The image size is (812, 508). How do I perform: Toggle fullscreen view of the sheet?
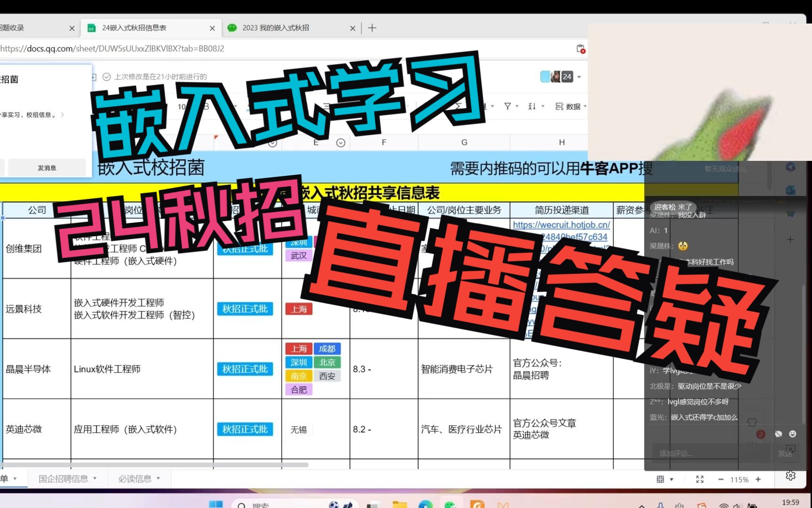point(700,479)
